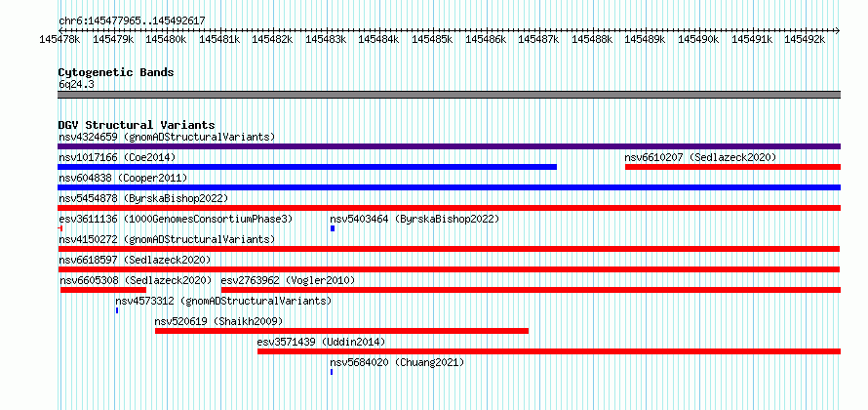Open nsv4573312 gnomAD variant label
The width and height of the screenshot is (868, 410).
[223, 302]
